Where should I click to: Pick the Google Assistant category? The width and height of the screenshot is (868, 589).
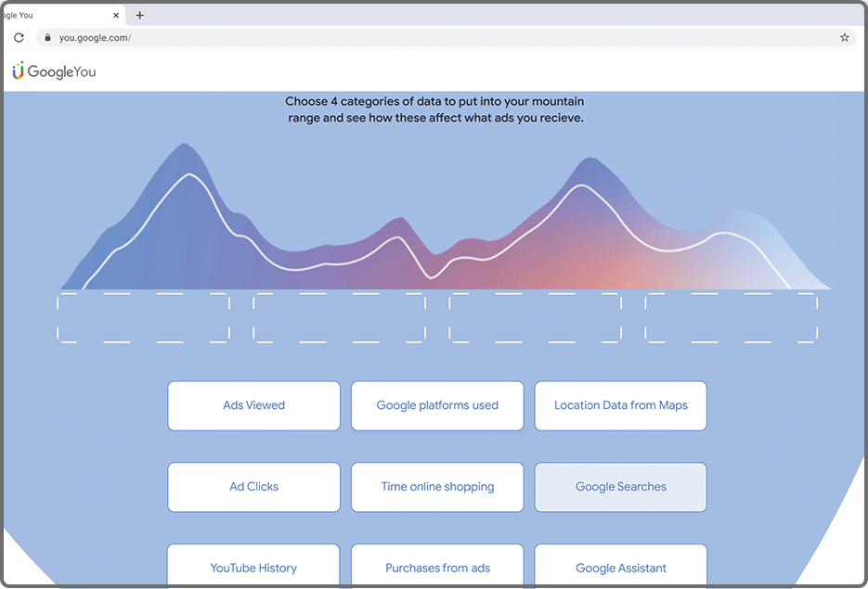pos(620,565)
